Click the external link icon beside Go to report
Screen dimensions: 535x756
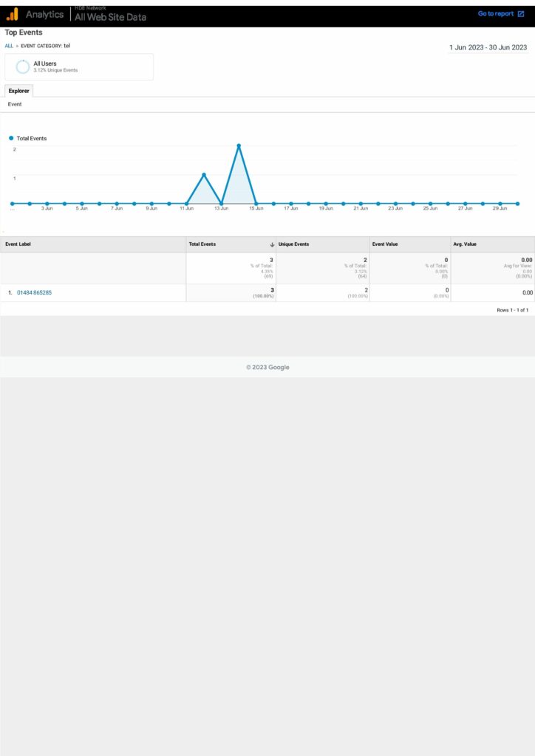521,14
